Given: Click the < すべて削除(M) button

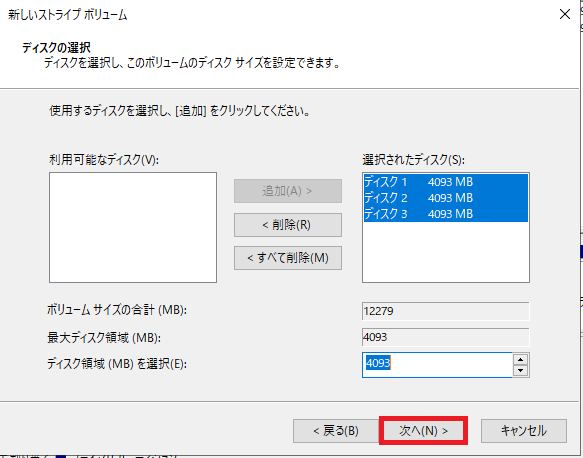Looking at the screenshot, I should 288,258.
